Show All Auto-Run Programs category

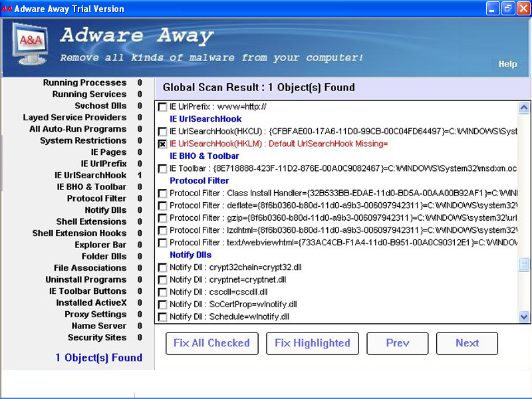[x=78, y=129]
